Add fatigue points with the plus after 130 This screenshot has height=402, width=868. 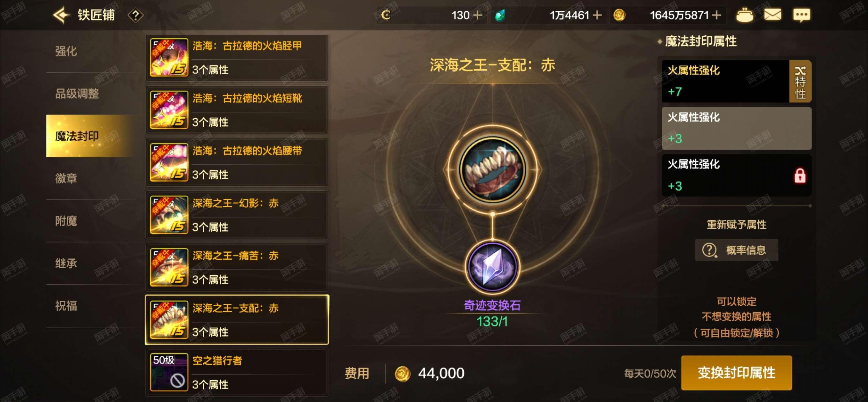click(x=477, y=15)
